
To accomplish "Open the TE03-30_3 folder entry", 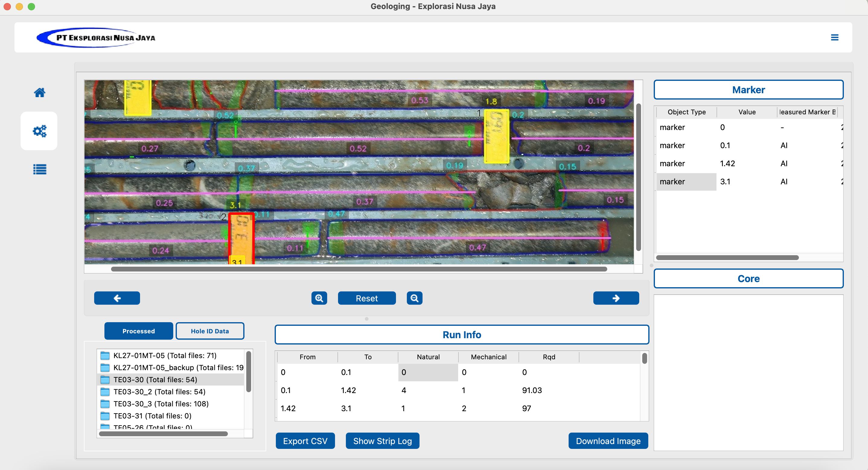I will [161, 404].
